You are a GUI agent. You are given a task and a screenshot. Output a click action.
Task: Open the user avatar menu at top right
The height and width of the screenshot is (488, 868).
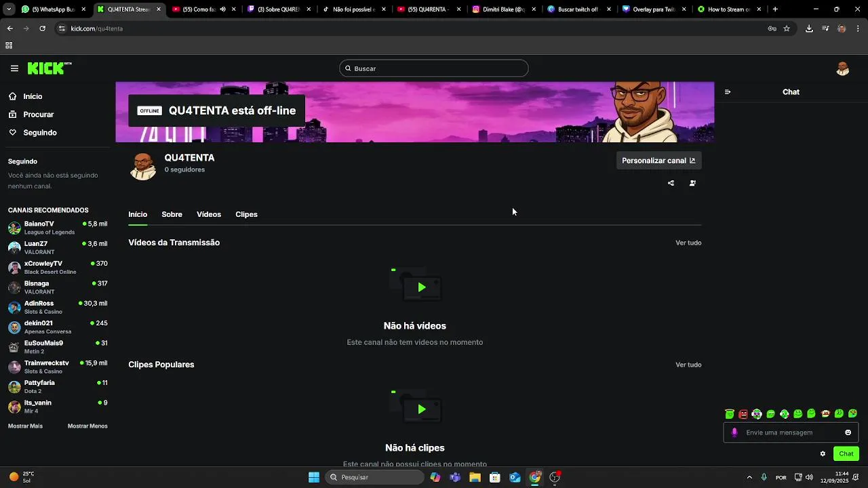pyautogui.click(x=842, y=68)
